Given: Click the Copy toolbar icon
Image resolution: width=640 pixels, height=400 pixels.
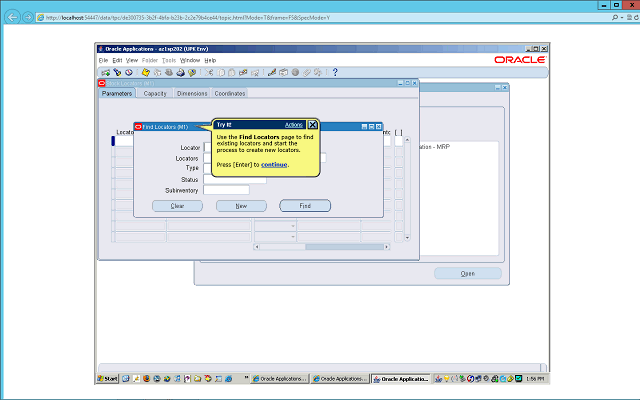Looking at the screenshot, I should click(x=221, y=73).
